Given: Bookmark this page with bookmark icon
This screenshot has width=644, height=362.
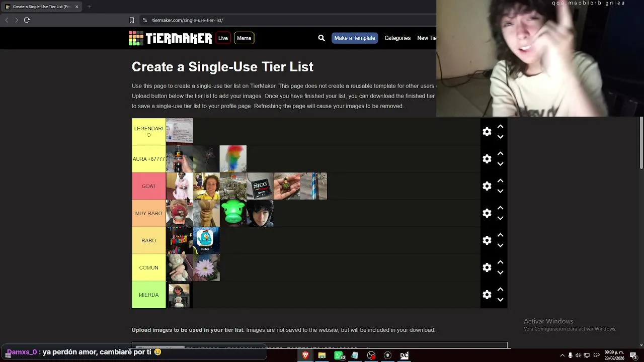Looking at the screenshot, I should [x=132, y=20].
